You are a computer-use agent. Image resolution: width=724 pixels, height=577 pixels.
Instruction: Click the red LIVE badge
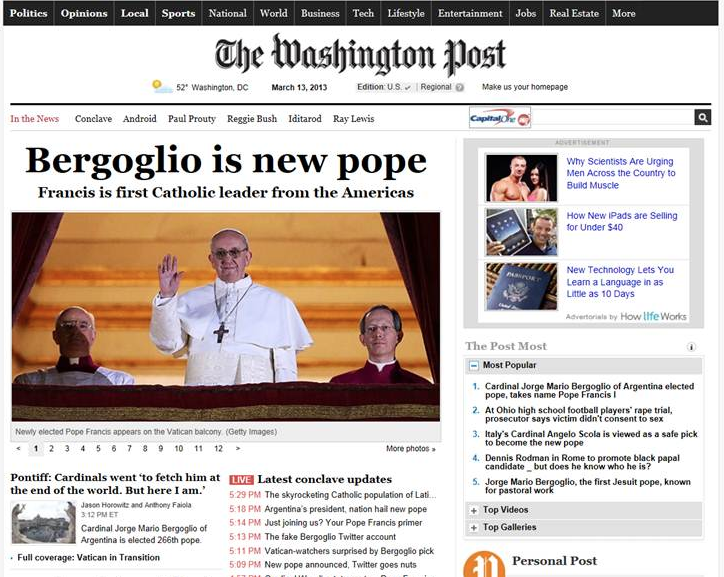241,480
